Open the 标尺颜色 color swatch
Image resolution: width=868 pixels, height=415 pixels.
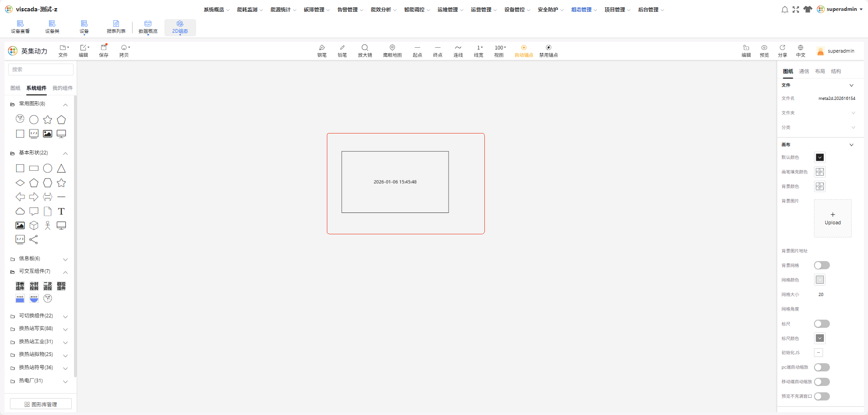820,338
